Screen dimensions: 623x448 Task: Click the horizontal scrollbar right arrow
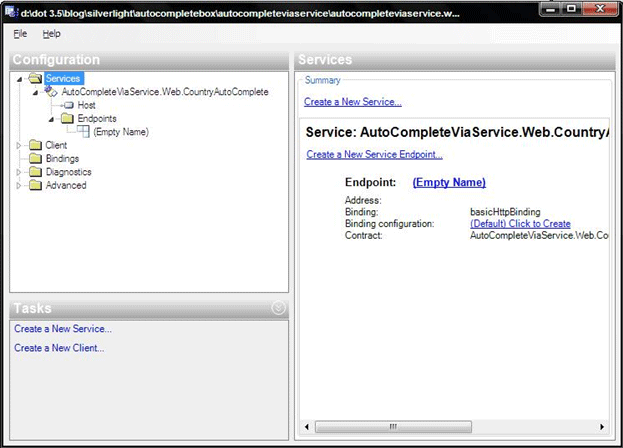point(602,428)
